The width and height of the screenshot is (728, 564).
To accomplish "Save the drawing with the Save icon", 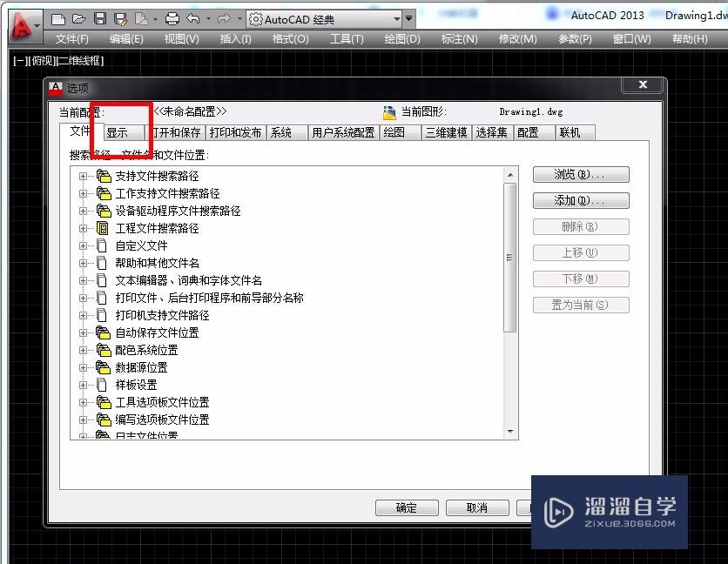I will click(99, 18).
